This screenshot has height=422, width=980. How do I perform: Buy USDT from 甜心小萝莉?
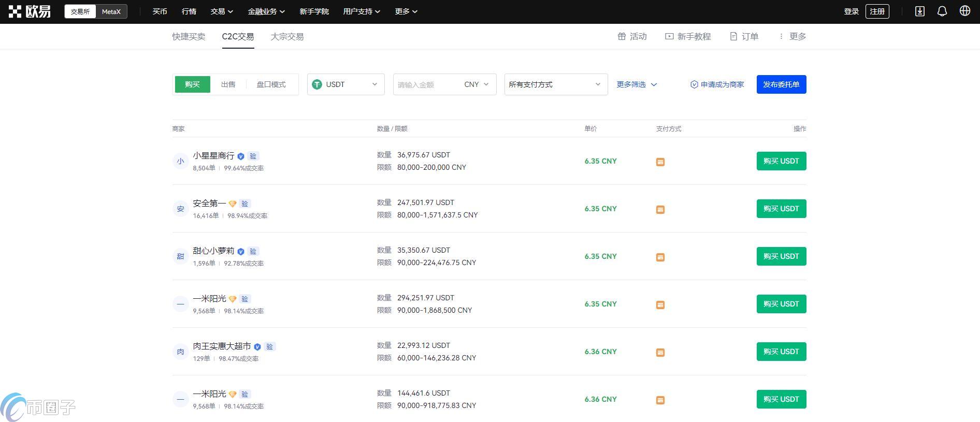(x=782, y=256)
